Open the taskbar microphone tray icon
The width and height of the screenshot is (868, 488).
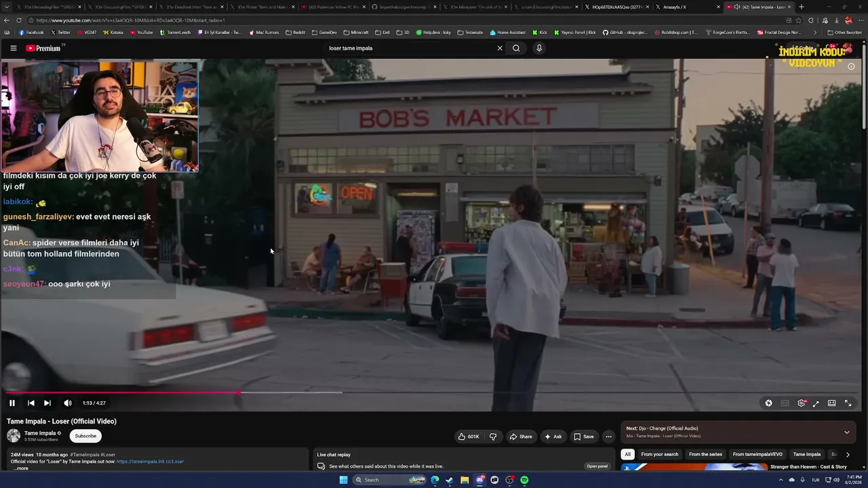tap(804, 480)
